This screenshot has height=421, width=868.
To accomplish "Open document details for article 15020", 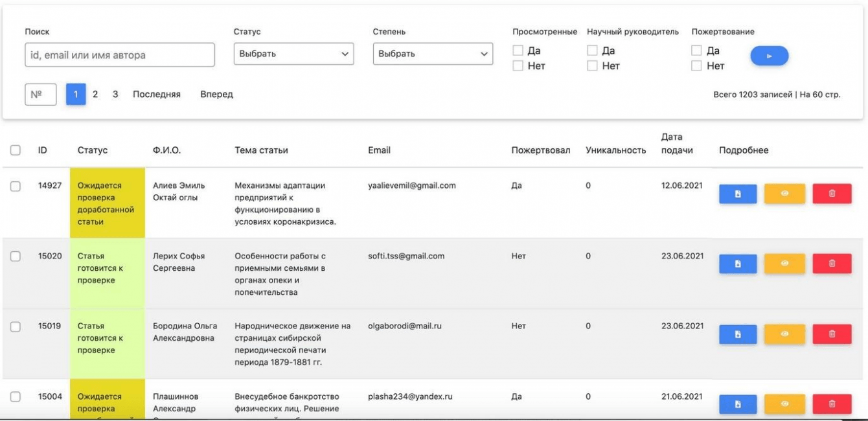I will (737, 264).
